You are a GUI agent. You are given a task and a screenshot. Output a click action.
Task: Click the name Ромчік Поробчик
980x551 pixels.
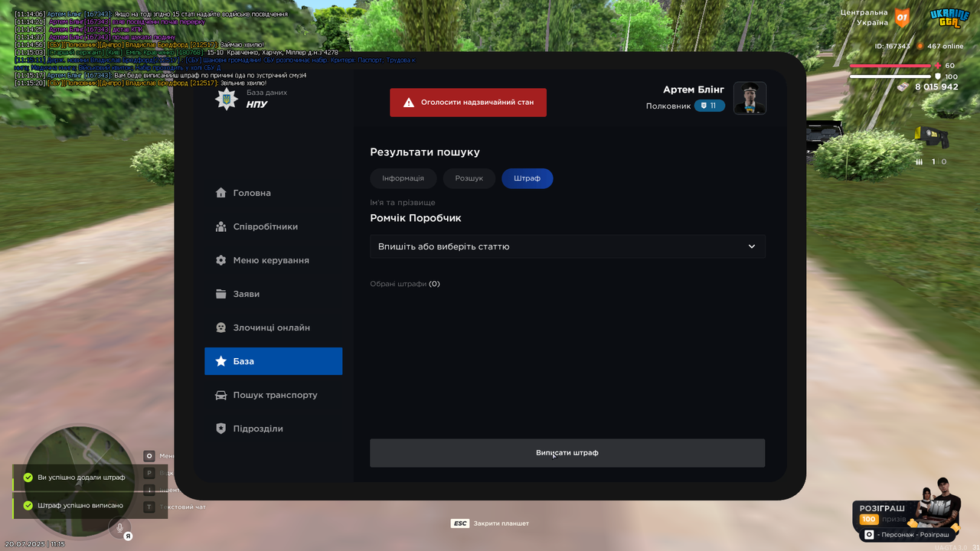pos(416,218)
